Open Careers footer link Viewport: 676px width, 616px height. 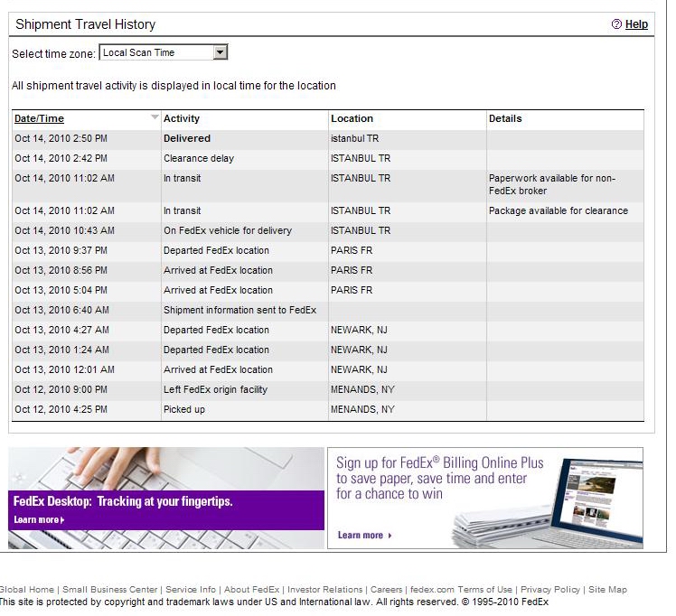386,589
